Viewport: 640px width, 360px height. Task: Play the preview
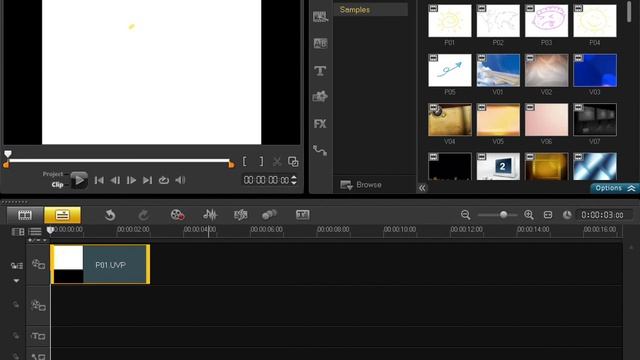[x=79, y=180]
